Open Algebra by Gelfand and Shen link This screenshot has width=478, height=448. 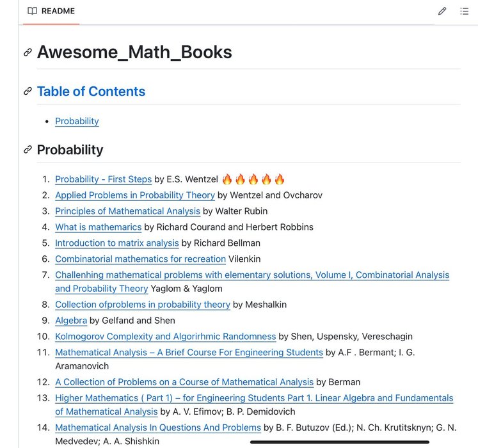[71, 321]
